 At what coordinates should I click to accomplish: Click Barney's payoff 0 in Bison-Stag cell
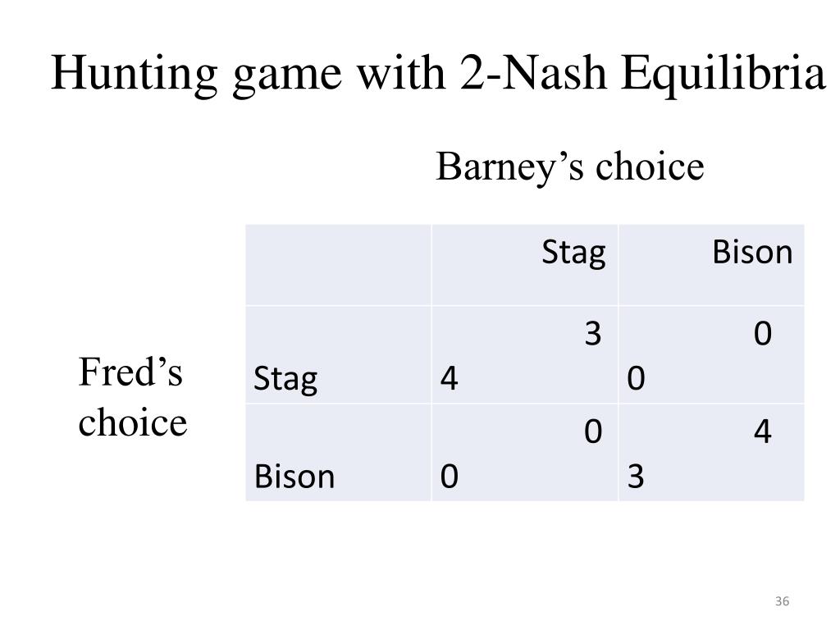pyautogui.click(x=593, y=431)
